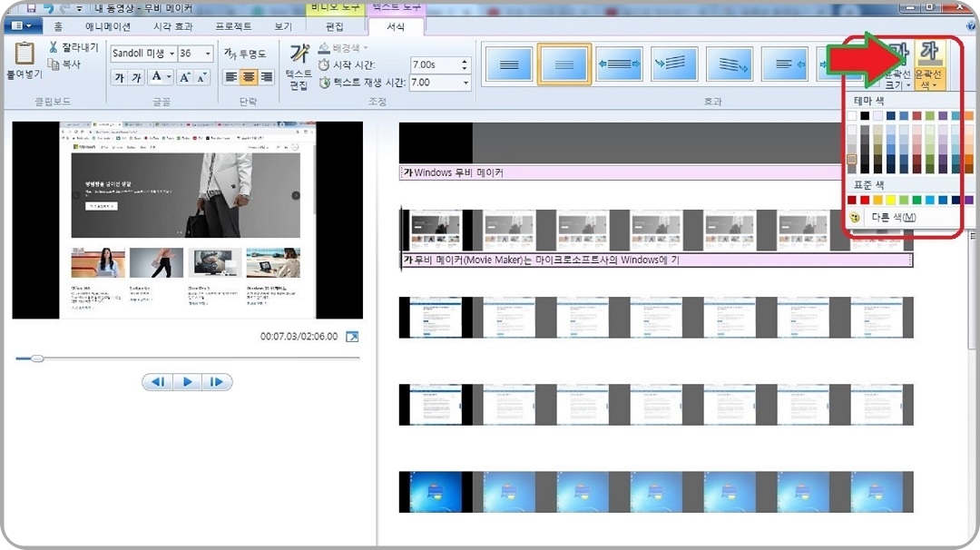Open the Sandoll 미생 font family dropdown

[171, 54]
